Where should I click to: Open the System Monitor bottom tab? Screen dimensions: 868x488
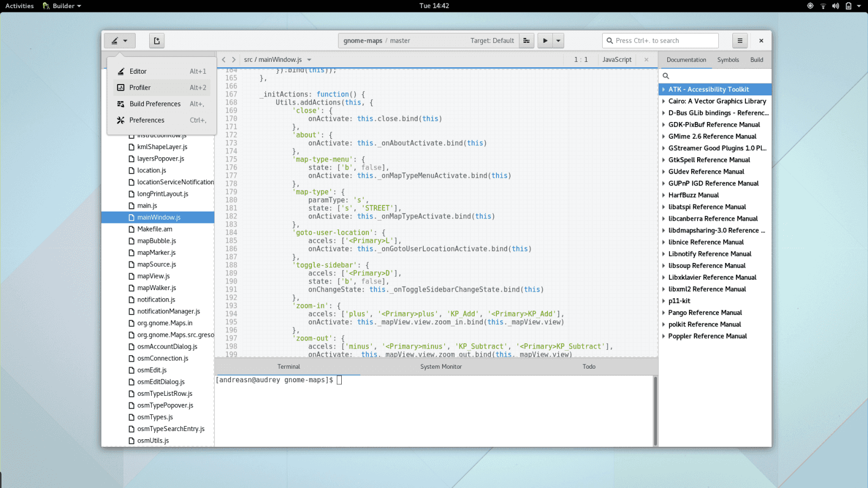coord(441,367)
